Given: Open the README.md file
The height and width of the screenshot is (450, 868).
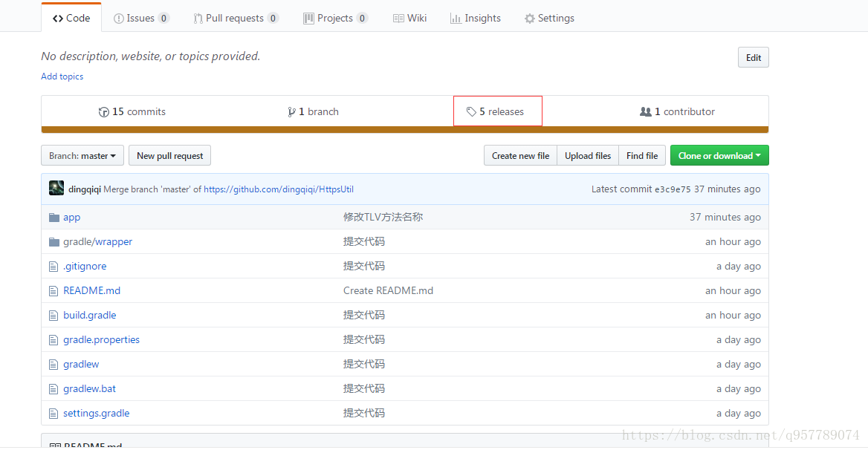Looking at the screenshot, I should point(92,290).
